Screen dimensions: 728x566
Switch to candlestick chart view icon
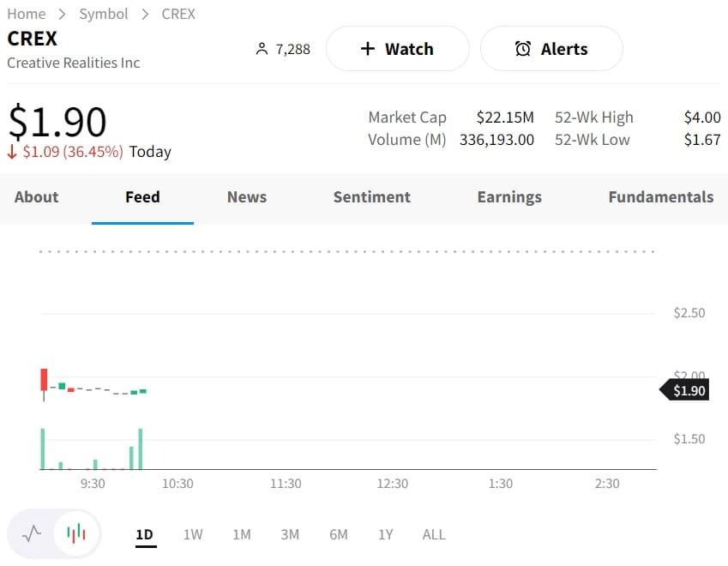[76, 534]
